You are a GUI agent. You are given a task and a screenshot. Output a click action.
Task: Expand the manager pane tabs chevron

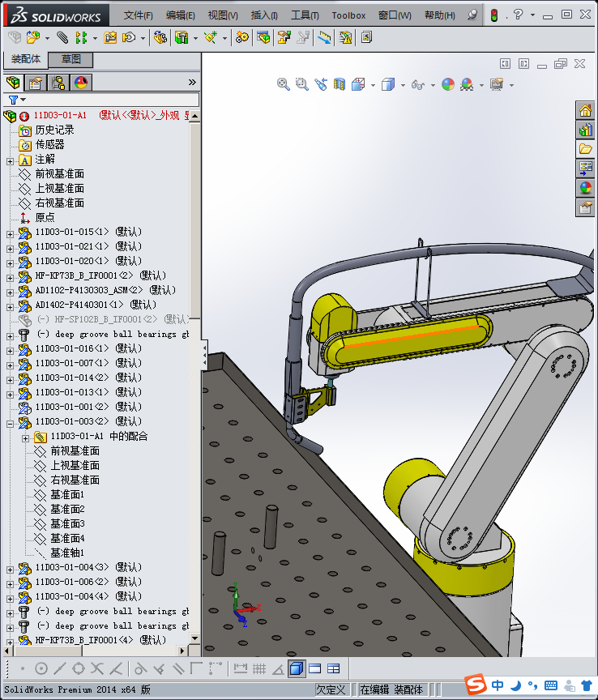[192, 82]
